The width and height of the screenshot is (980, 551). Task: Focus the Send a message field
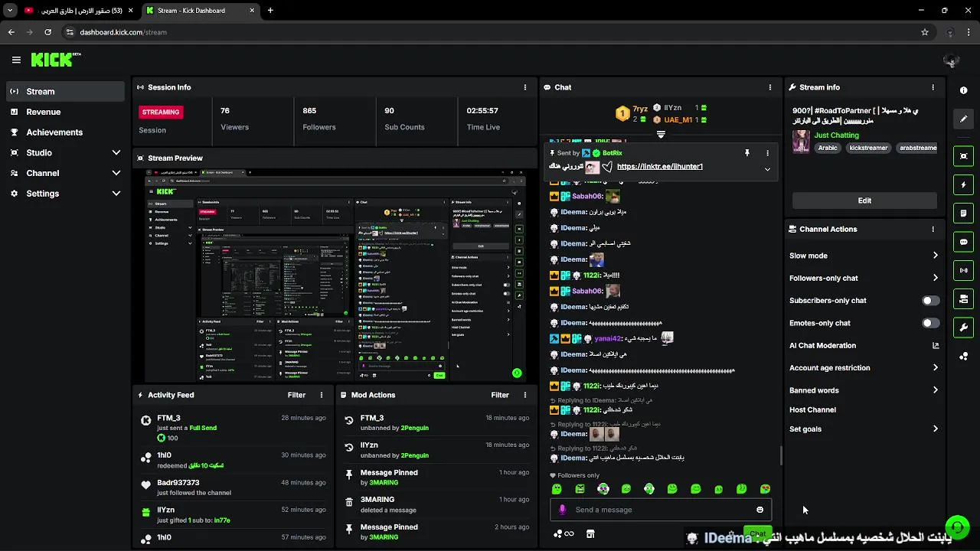(661, 510)
